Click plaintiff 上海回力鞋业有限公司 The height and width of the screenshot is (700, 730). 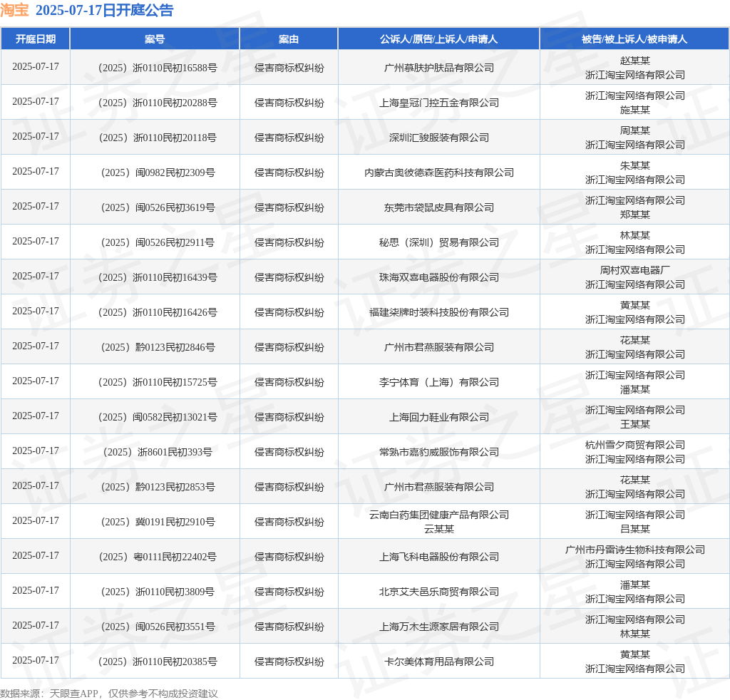click(438, 417)
